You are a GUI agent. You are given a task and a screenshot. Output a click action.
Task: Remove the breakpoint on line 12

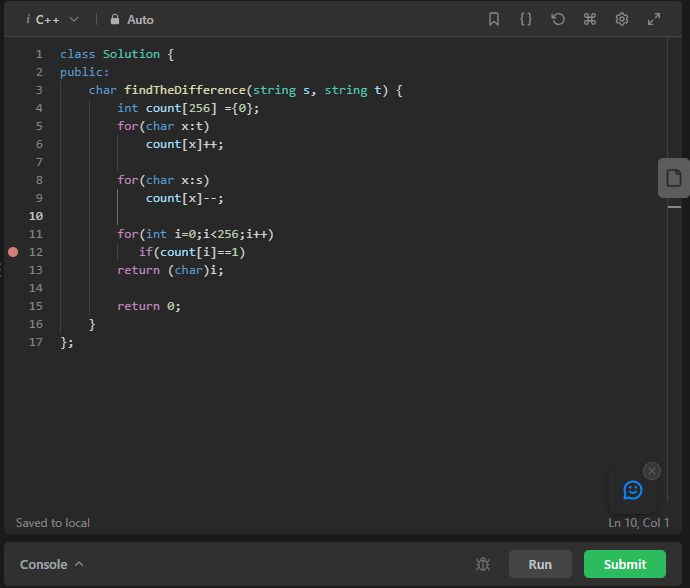point(13,252)
